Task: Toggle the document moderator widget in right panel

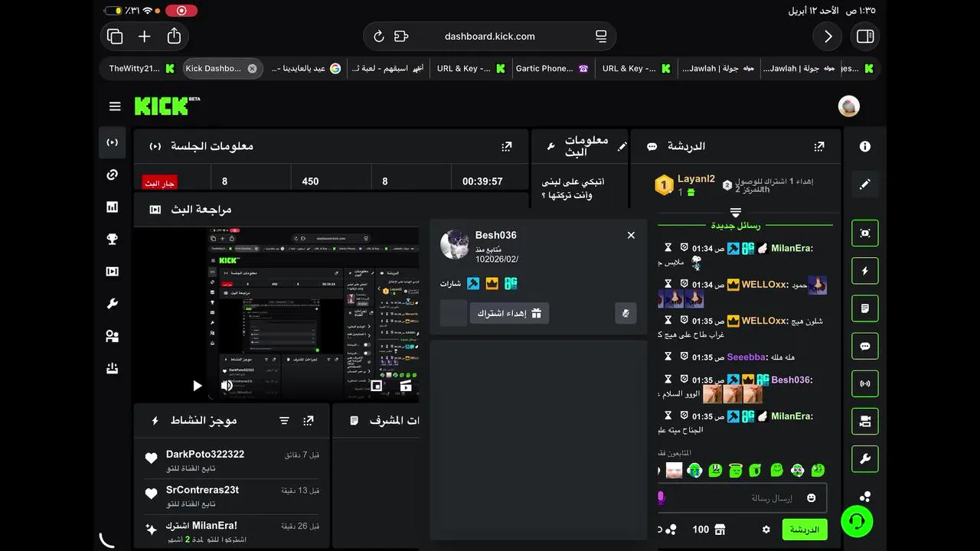Action: pyautogui.click(x=865, y=308)
